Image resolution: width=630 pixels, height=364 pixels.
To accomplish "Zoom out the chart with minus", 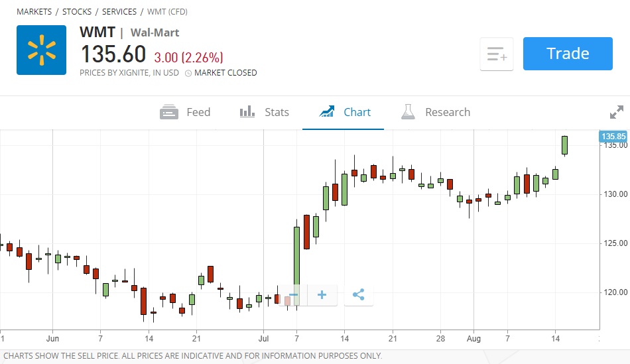I will (x=294, y=295).
